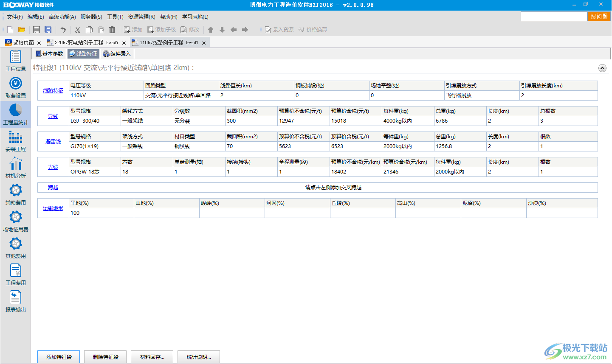This screenshot has height=364, width=612.
Task: Open the 编辑(E) menu
Action: click(36, 17)
